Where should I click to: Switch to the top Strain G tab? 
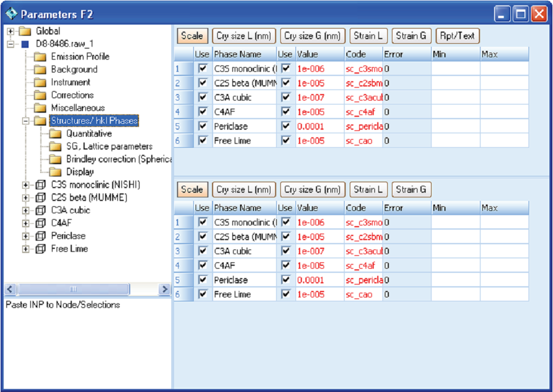411,36
